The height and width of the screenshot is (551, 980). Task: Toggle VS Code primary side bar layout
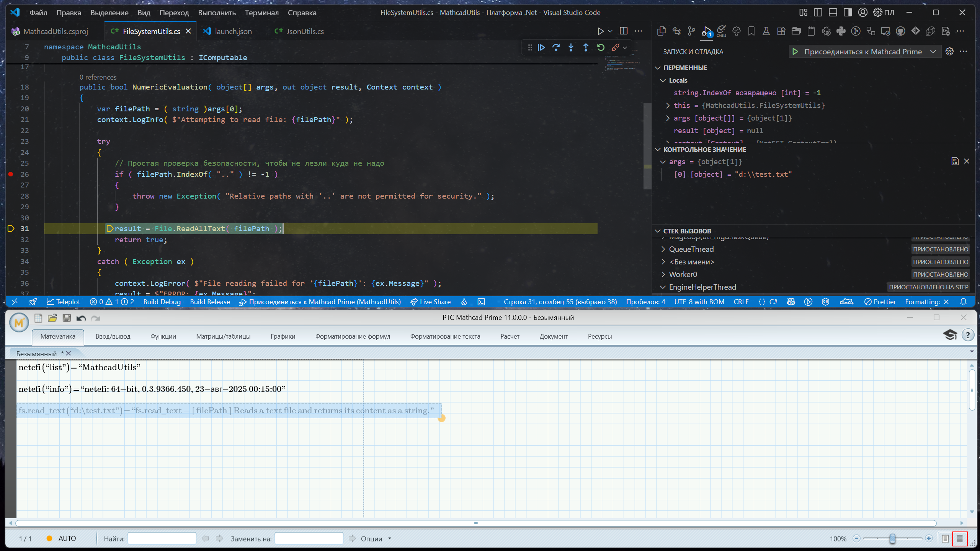pyautogui.click(x=818, y=12)
